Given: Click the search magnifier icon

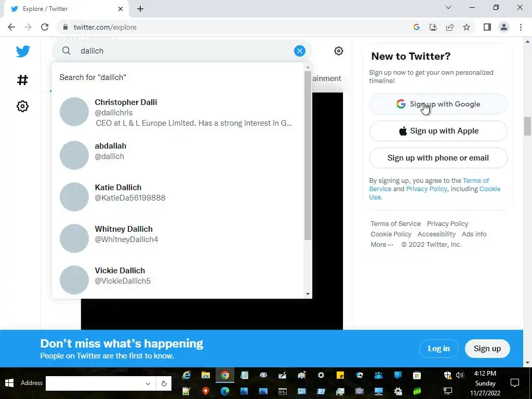Looking at the screenshot, I should pos(66,51).
